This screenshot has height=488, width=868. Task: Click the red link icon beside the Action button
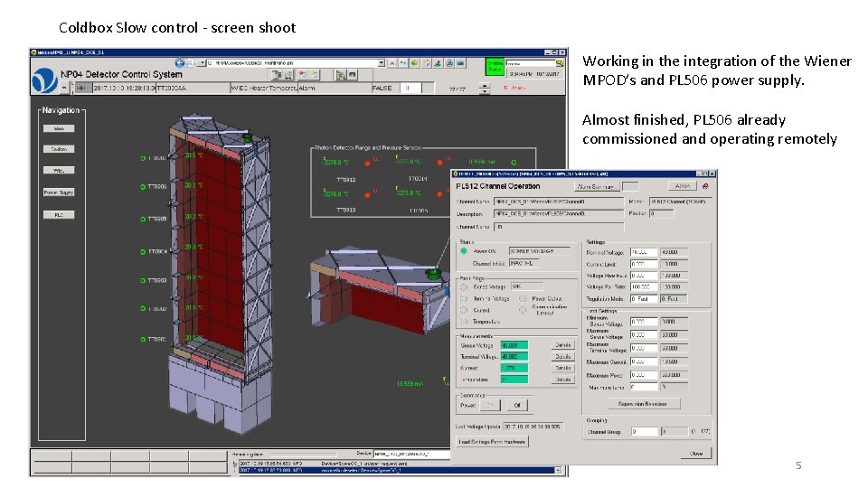click(705, 186)
